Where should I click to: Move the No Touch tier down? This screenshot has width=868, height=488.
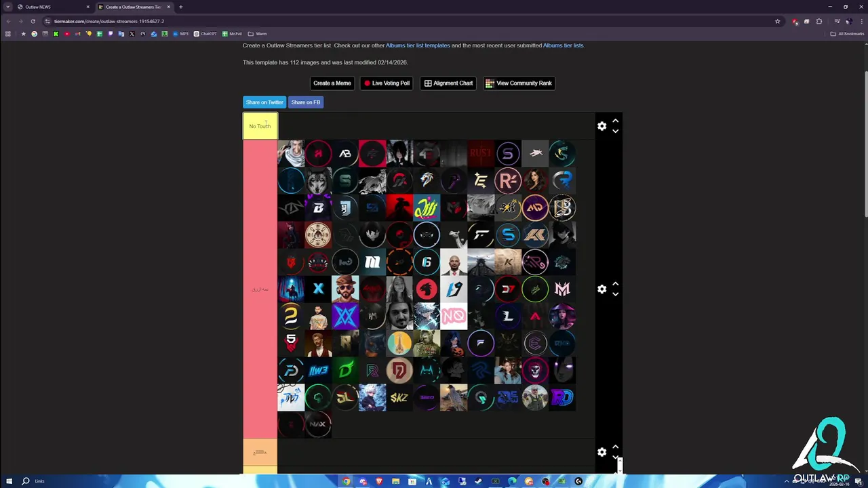pyautogui.click(x=615, y=131)
